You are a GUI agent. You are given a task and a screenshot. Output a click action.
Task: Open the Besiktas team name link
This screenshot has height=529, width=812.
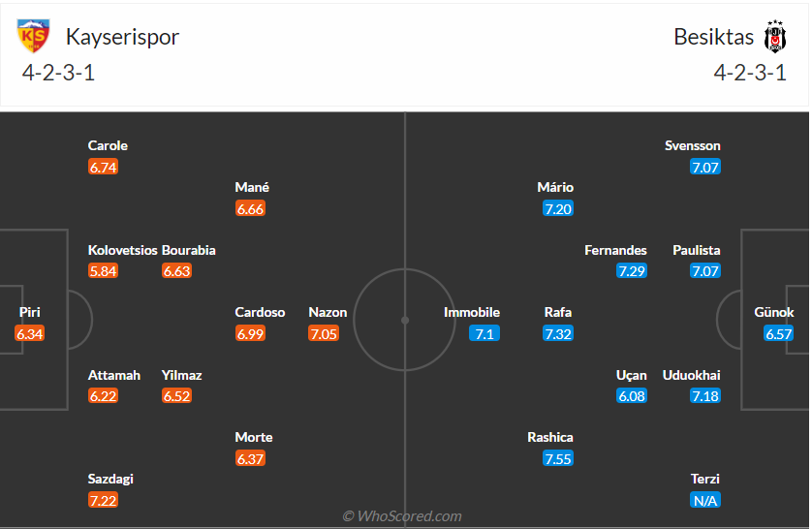point(714,37)
